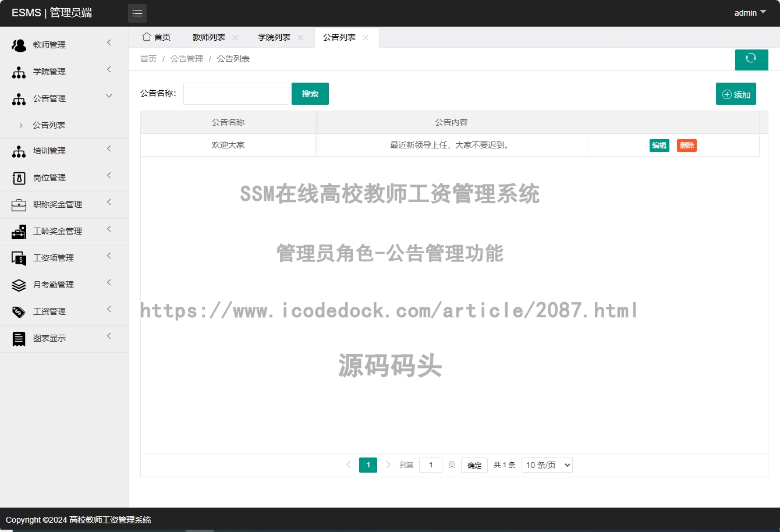Viewport: 780px width, 532px height.
Task: Collapse the 公告管理 menu chevron
Action: 109,96
